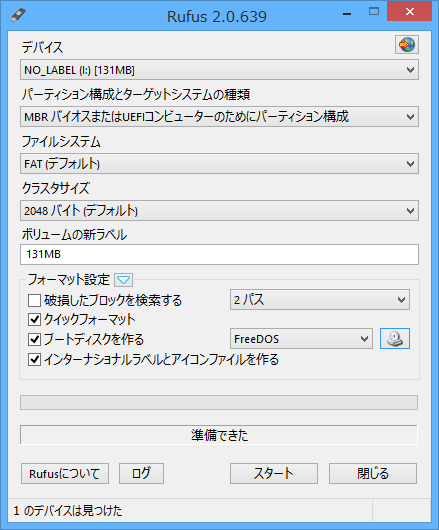
Task: Minimize the Rufus window
Action: (x=347, y=14)
